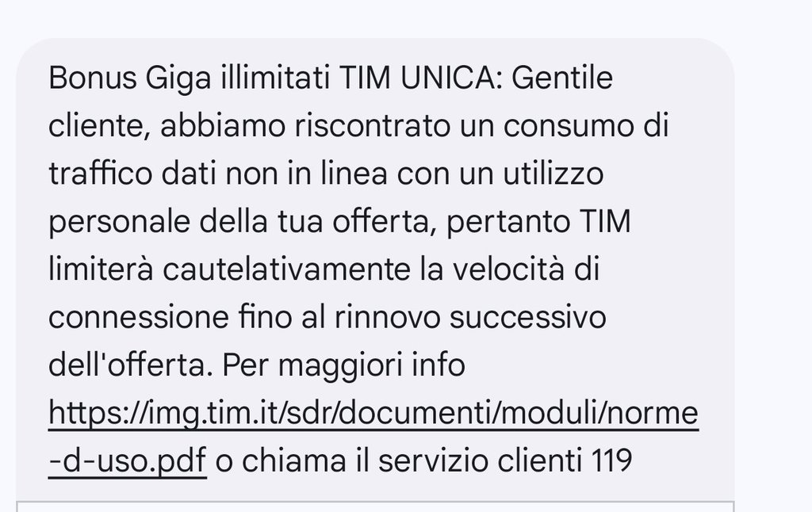Open the img.tim.it norme-d-uso.pdf link
This screenshot has height=512, width=812.
[x=373, y=413]
